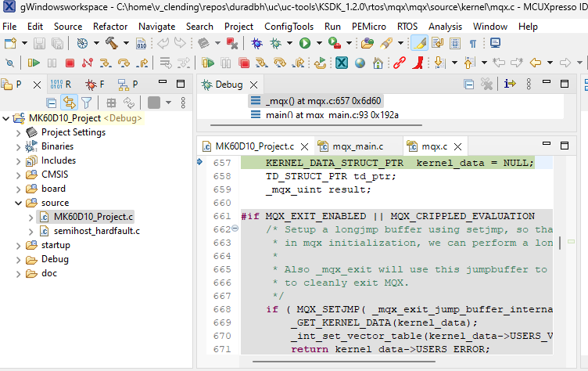588x371 pixels.
Task: Click the Save All icon
Action: tap(57, 43)
